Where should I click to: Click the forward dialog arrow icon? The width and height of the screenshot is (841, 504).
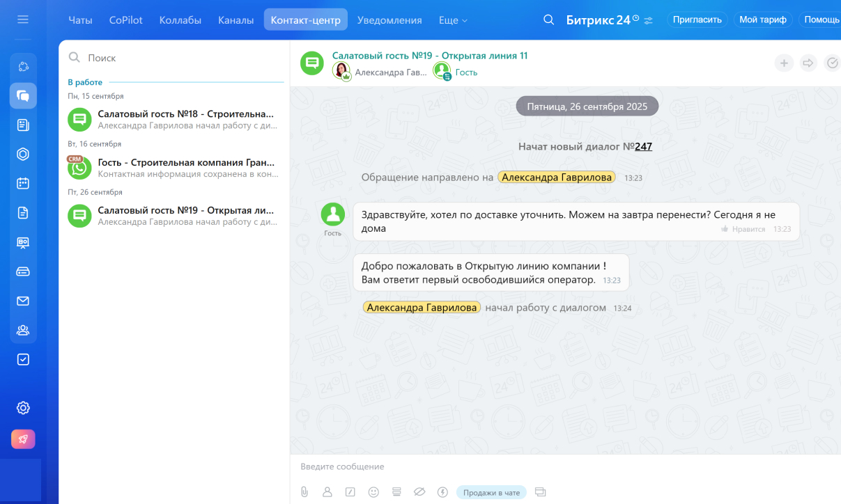click(808, 63)
